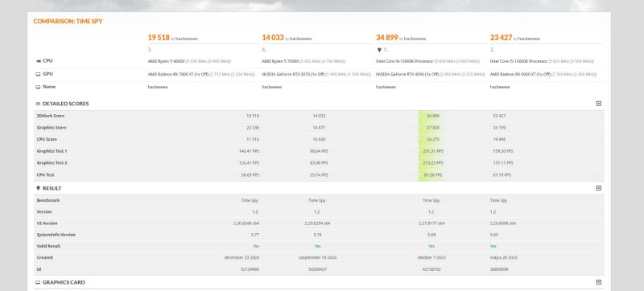Click SystemInfo Version value 5.68

tap(431, 235)
